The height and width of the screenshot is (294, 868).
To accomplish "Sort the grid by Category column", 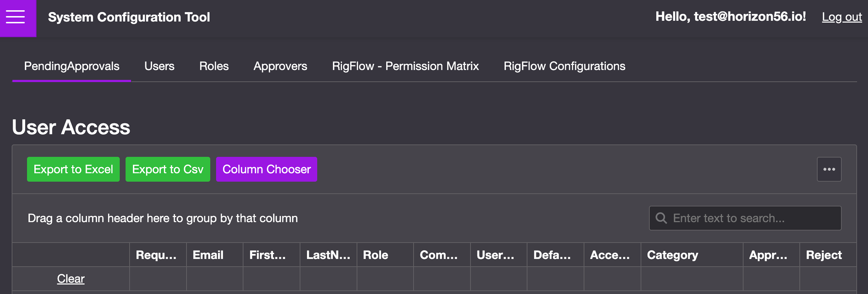I will (x=673, y=255).
